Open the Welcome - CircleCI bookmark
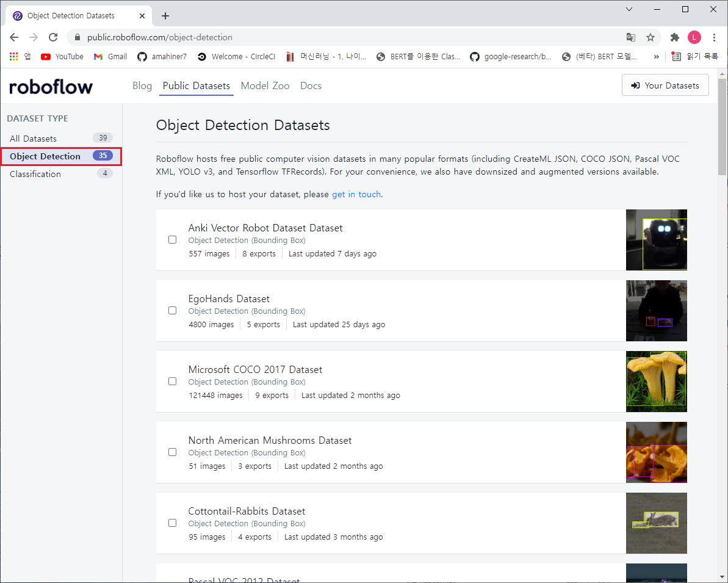This screenshot has width=728, height=583. [236, 56]
